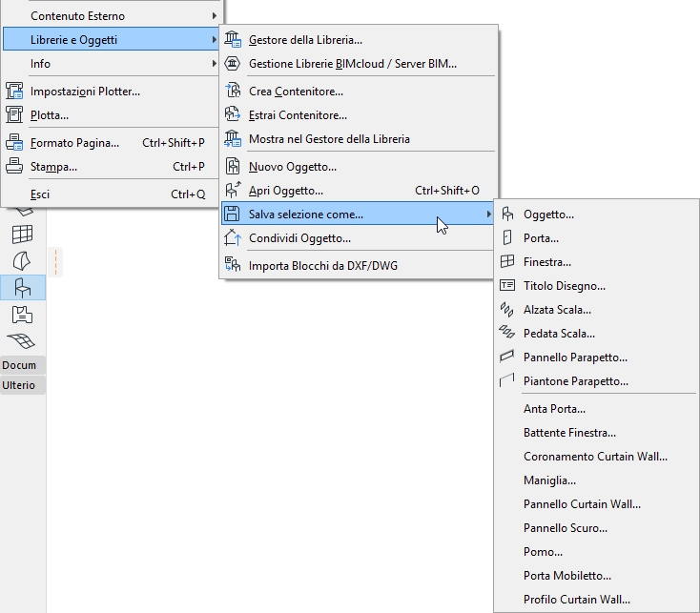Open Contenuto Esterno menu entry
The height and width of the screenshot is (613, 700).
pyautogui.click(x=111, y=16)
